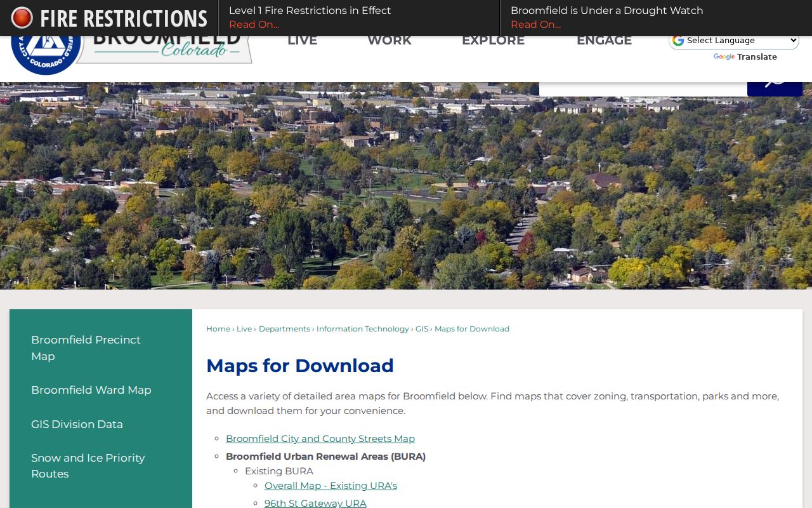Screen dimensions: 812x508
Task: Click Maps for Download breadcrumb link
Action: coord(472,329)
